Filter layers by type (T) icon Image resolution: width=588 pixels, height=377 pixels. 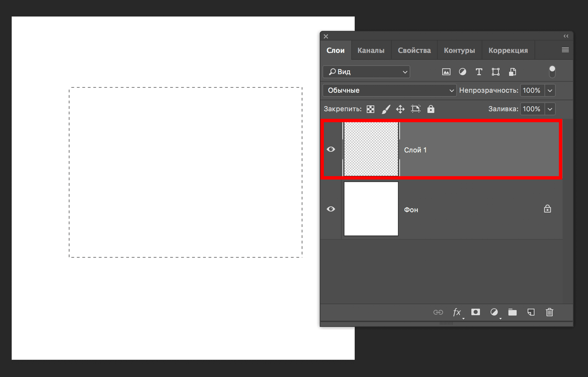(x=479, y=72)
